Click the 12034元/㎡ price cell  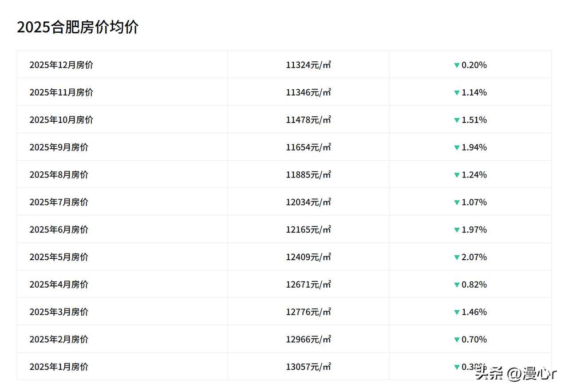[308, 202]
